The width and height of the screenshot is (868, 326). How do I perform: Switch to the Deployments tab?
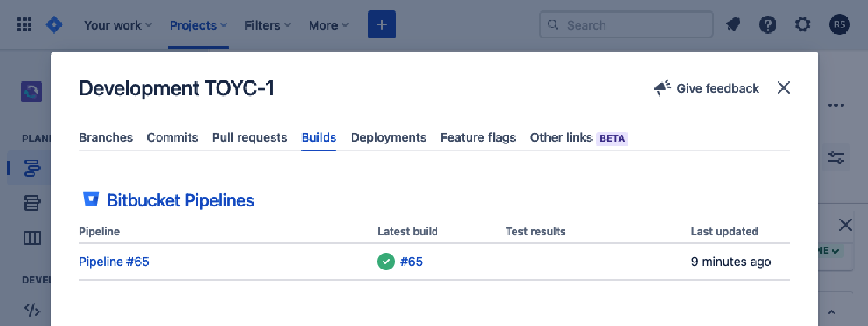pos(389,138)
